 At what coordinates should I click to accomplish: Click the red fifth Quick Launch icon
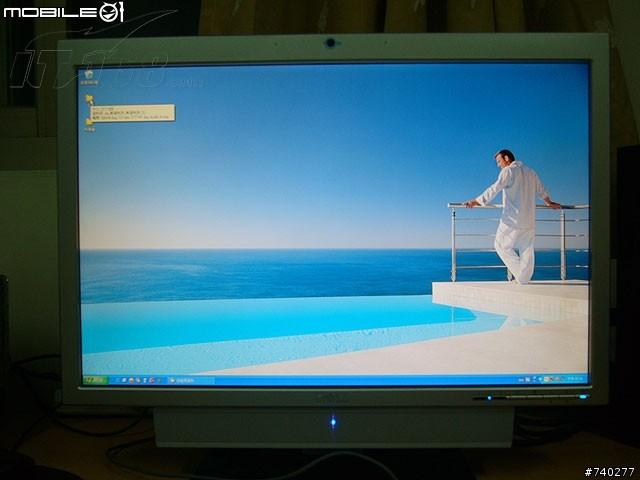(x=150, y=380)
